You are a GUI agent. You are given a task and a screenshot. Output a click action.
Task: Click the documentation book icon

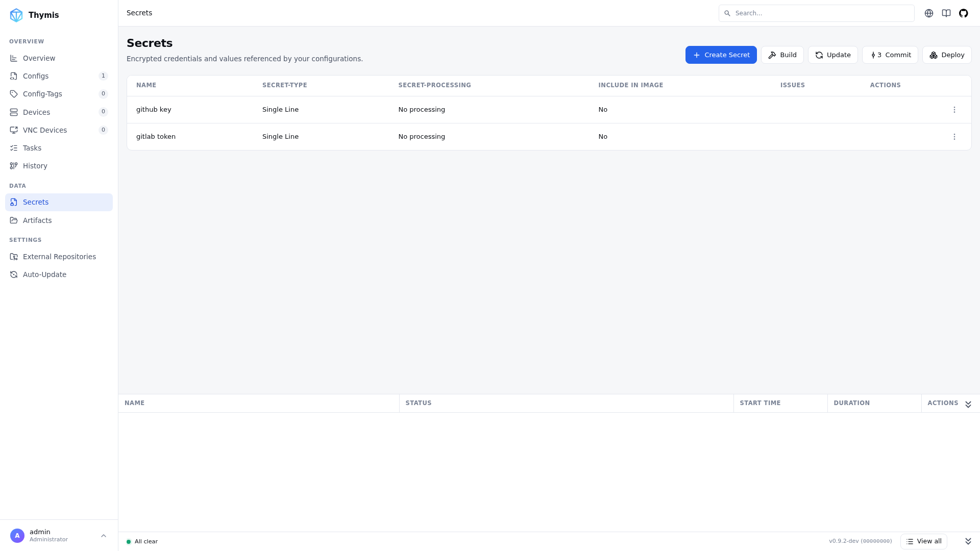pyautogui.click(x=946, y=13)
